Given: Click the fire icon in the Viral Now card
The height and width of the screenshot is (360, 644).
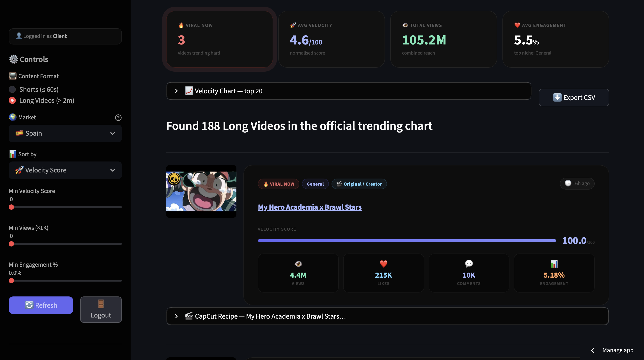Looking at the screenshot, I should click(181, 25).
